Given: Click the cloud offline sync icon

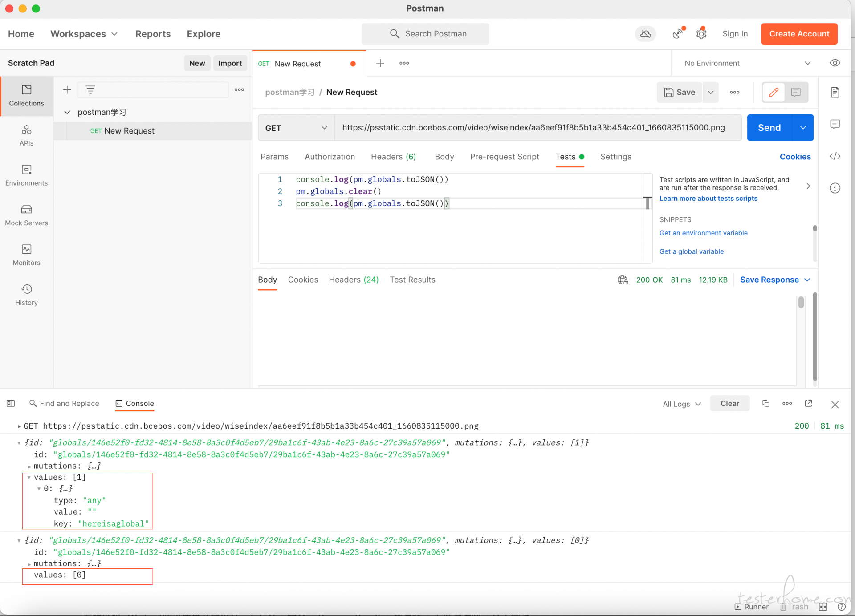Looking at the screenshot, I should (x=645, y=34).
